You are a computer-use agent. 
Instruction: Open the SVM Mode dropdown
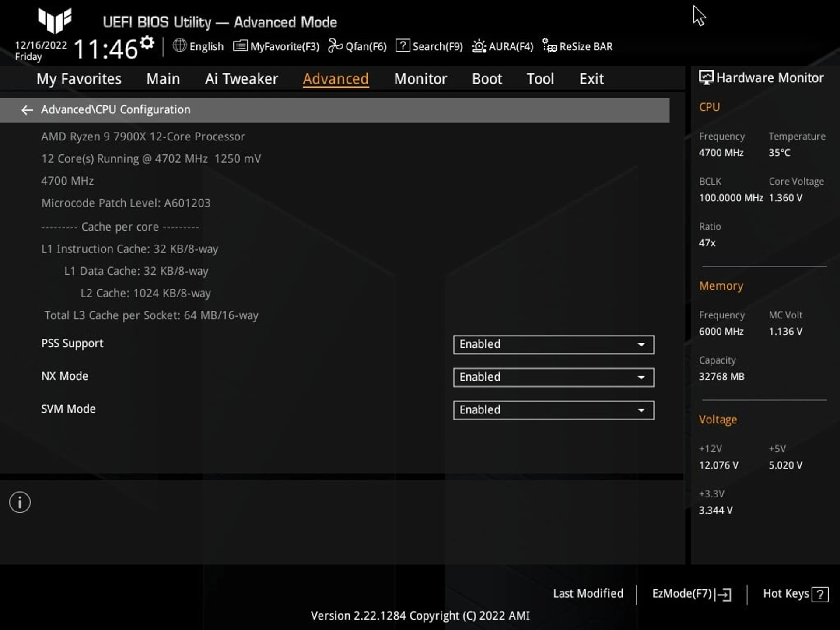click(x=553, y=410)
